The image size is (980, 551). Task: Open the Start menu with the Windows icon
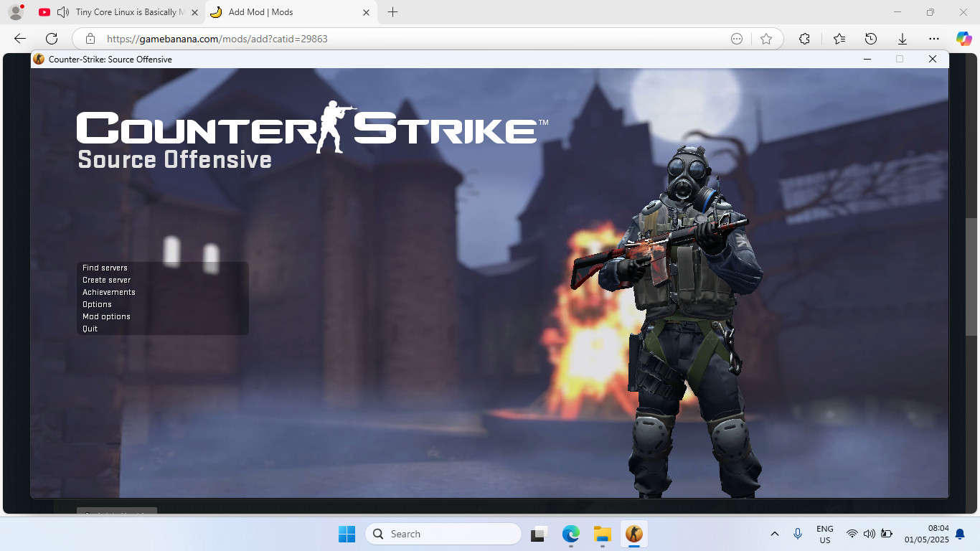pyautogui.click(x=347, y=534)
